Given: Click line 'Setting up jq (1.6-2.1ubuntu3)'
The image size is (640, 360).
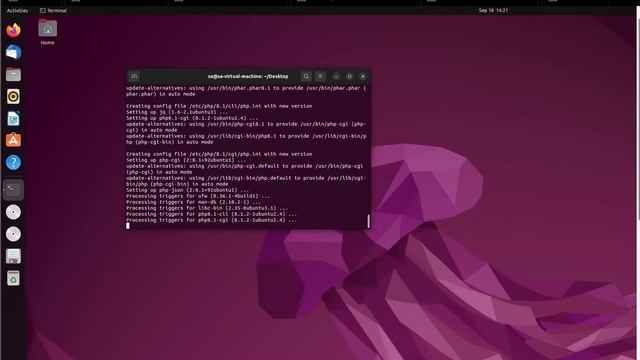Looking at the screenshot, I should (177, 112).
